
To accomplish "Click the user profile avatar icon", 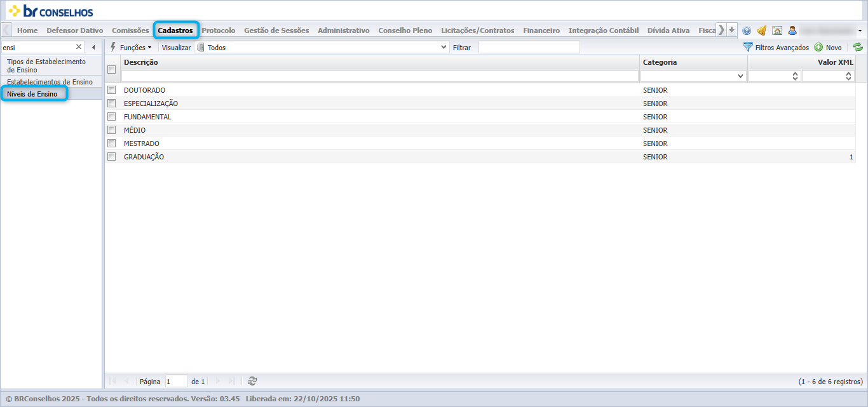I will pos(792,30).
